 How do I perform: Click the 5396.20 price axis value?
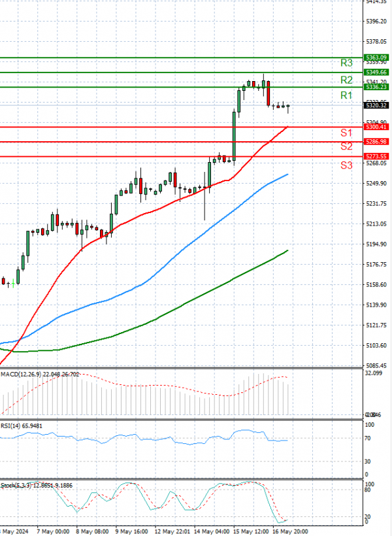(376, 21)
